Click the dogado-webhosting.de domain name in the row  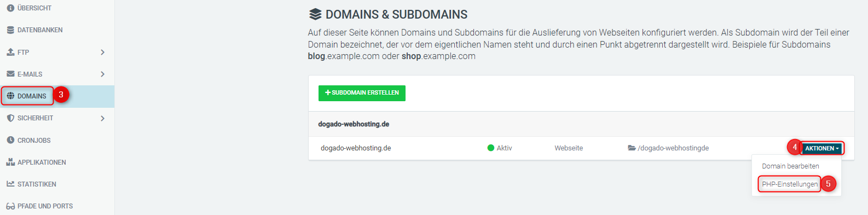(356, 148)
